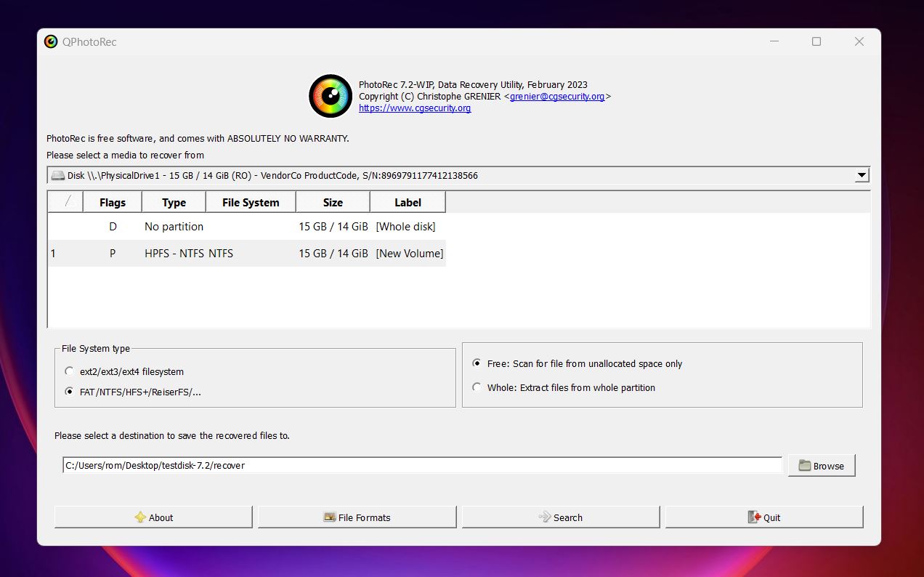Image resolution: width=924 pixels, height=577 pixels.
Task: Quit the PhotoRec application
Action: tap(764, 517)
